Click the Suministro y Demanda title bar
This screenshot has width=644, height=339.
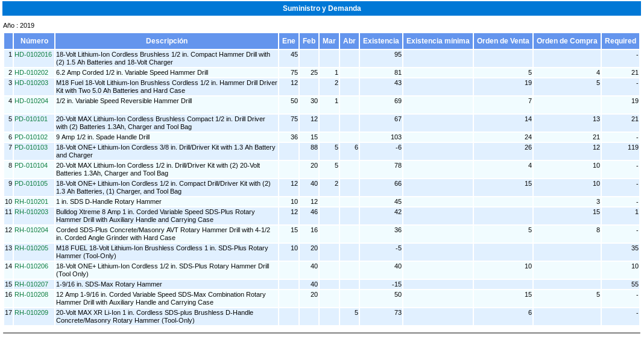coord(321,8)
